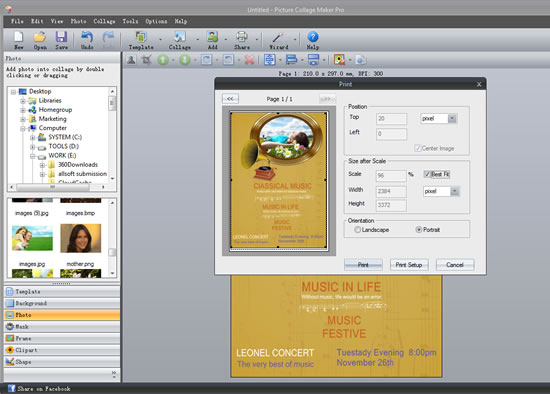Screen dimensions: 550x394
Task: Select Landscape orientation
Action: point(357,230)
